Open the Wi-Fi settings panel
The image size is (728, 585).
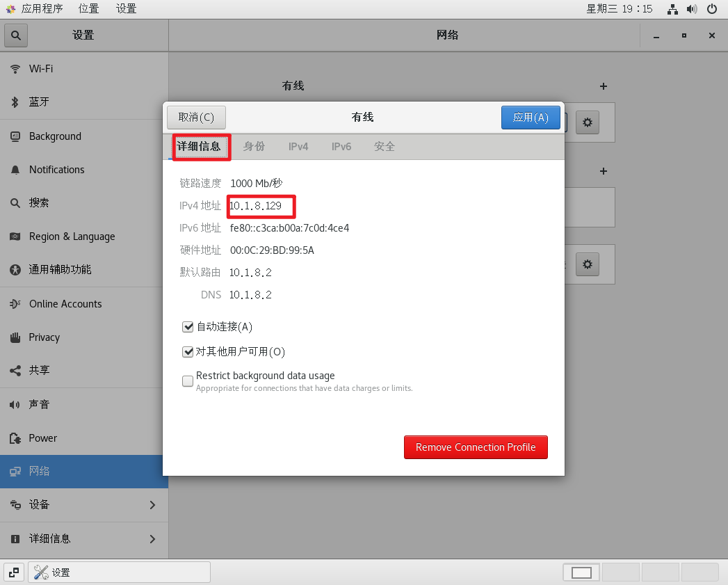(84, 69)
